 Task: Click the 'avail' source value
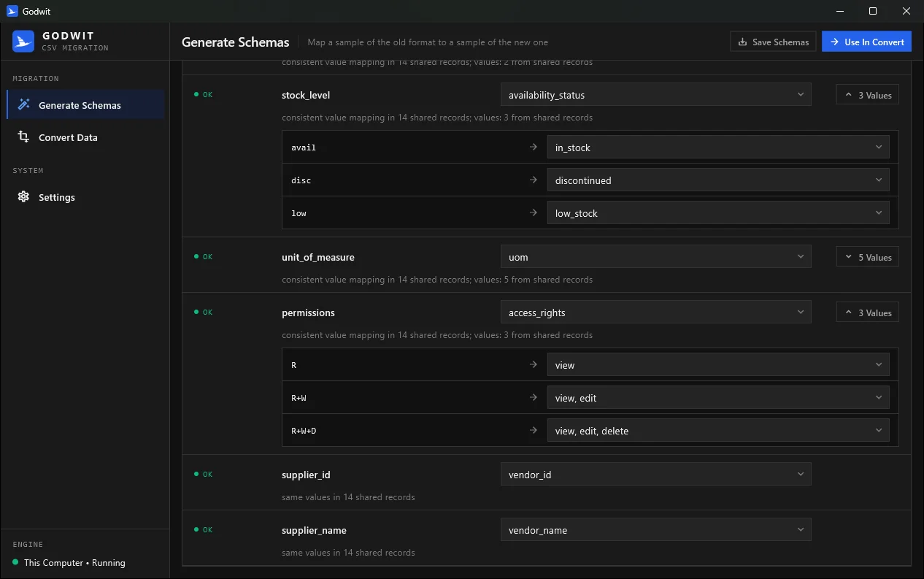(303, 147)
